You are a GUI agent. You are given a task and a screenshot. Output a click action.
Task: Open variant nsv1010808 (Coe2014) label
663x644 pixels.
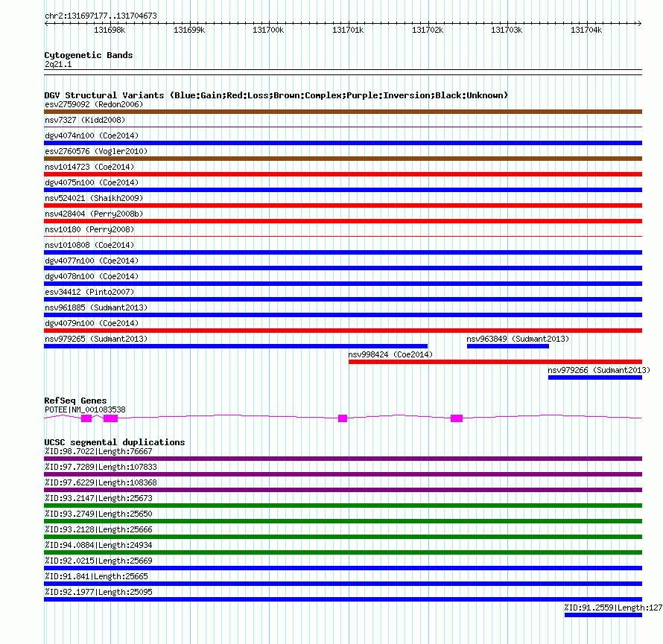pyautogui.click(x=89, y=245)
